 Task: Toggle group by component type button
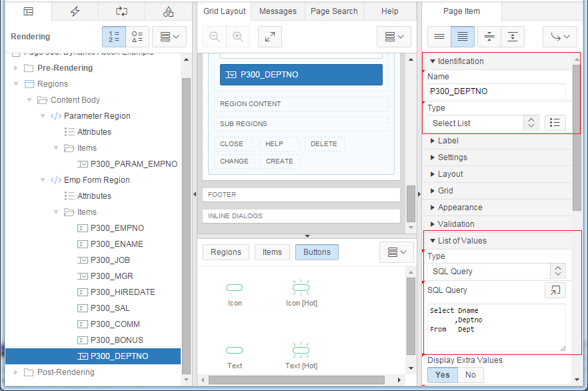pos(137,37)
